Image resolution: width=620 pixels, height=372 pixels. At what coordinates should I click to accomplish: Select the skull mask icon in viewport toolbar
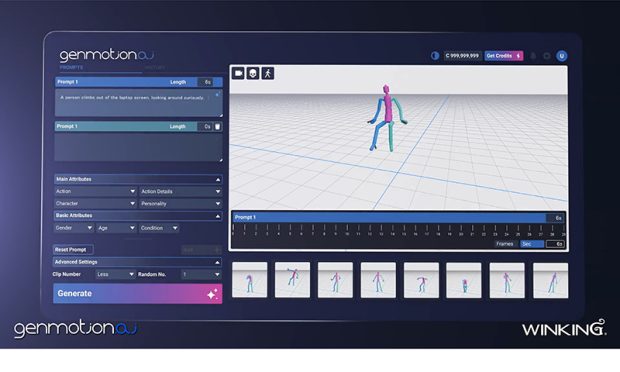point(253,73)
